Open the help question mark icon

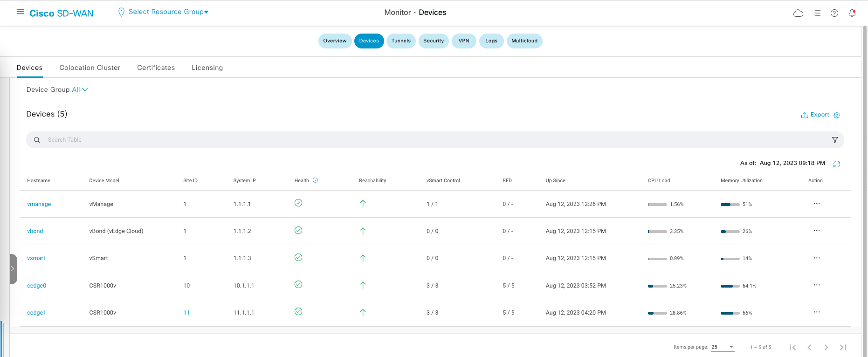(834, 13)
